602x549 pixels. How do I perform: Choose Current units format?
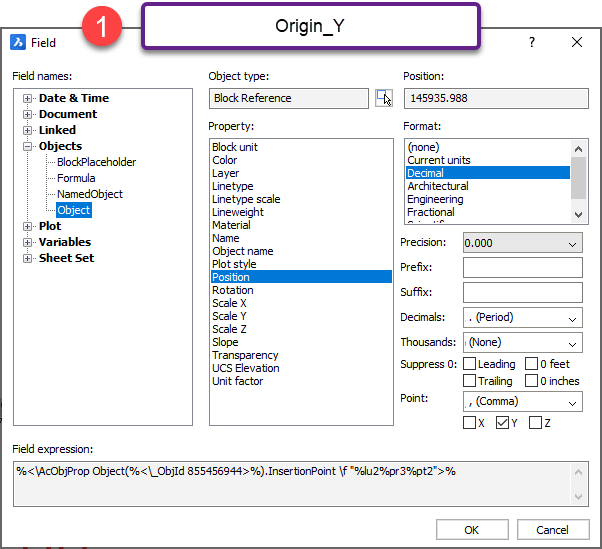tap(488, 160)
